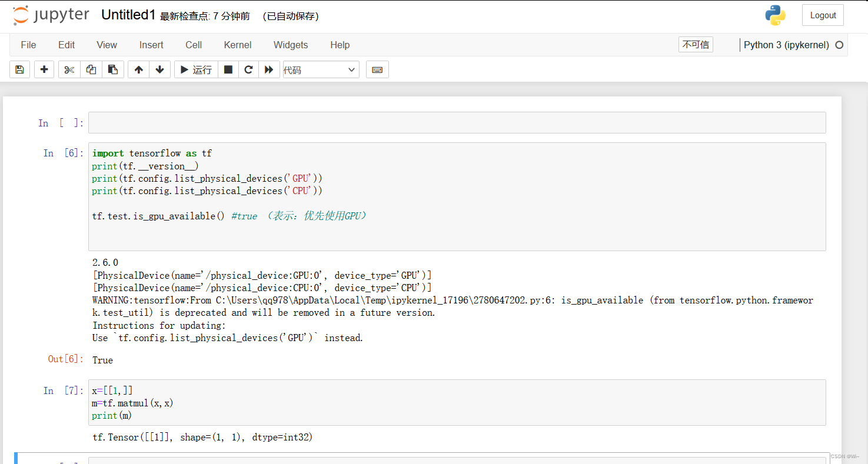This screenshot has height=464, width=868.
Task: Click the print(m) code line
Action: coord(112,415)
